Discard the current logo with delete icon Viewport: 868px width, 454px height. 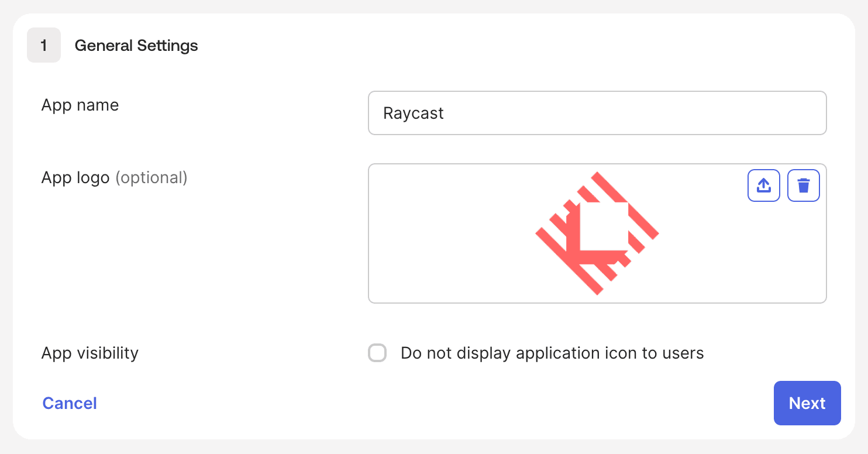click(x=804, y=185)
